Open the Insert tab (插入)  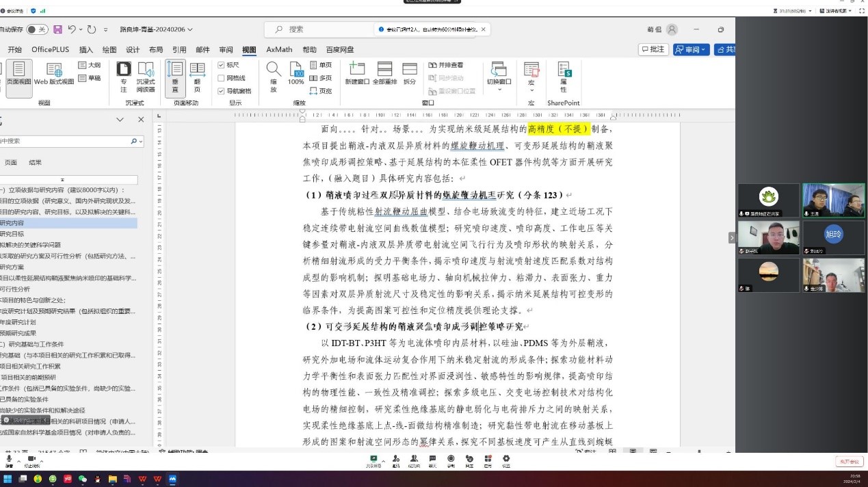tap(86, 49)
